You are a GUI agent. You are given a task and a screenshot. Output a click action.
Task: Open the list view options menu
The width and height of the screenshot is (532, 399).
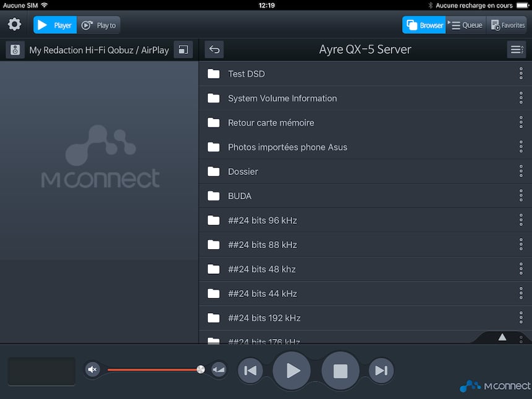coord(517,49)
